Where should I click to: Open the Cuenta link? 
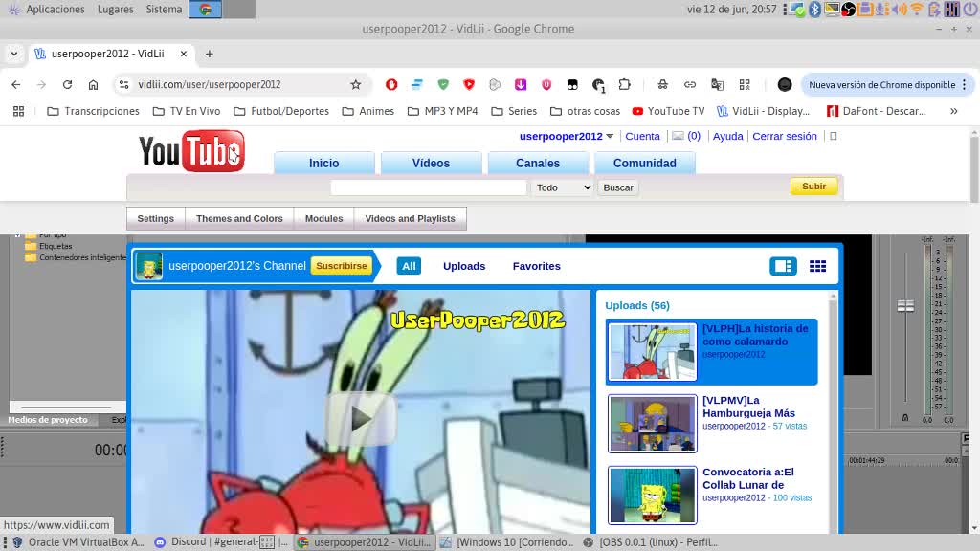(x=642, y=136)
